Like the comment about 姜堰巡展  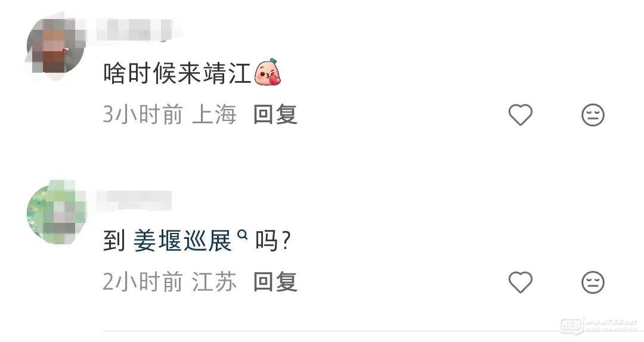coord(521,282)
